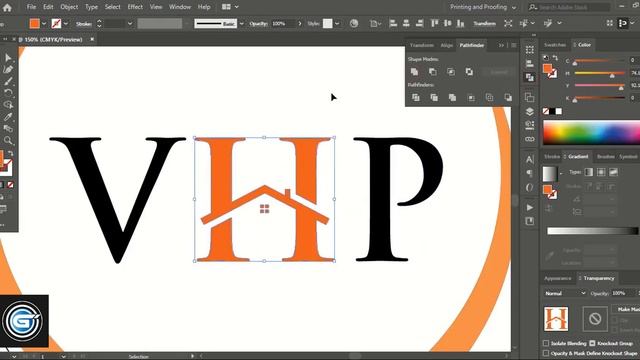
Task: Click the None swatch in Color panel
Action: tap(546, 111)
